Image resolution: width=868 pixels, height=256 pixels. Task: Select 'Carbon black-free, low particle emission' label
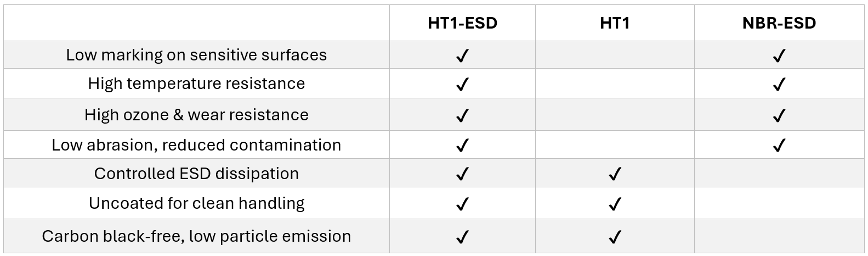pyautogui.click(x=196, y=236)
